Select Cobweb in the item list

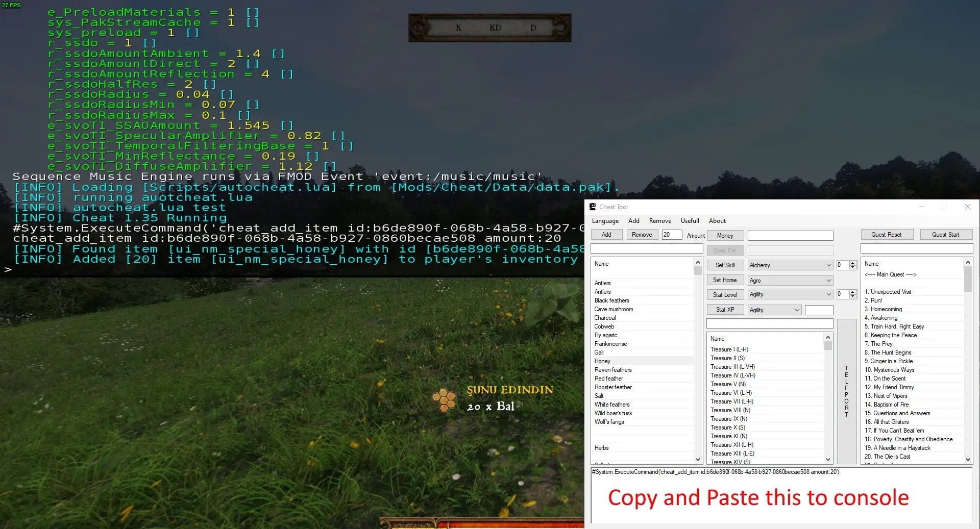pyautogui.click(x=642, y=326)
